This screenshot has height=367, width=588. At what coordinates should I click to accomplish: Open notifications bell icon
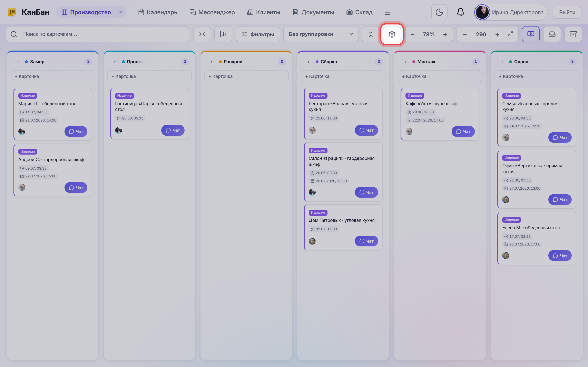(460, 12)
